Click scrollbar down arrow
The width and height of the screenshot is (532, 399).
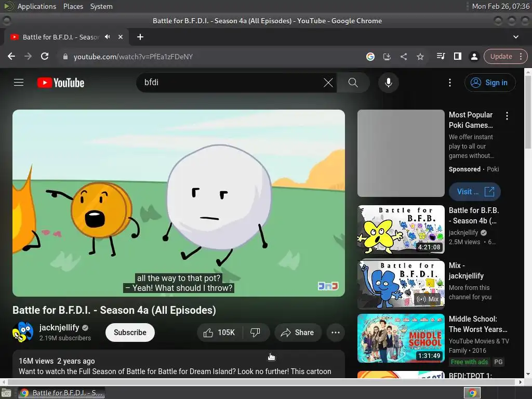coord(528,374)
